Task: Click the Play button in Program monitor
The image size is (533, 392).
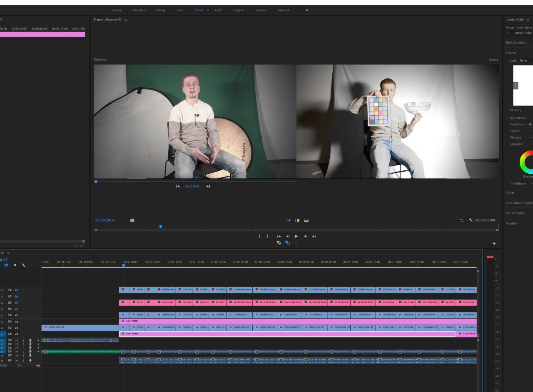Action: (x=296, y=236)
